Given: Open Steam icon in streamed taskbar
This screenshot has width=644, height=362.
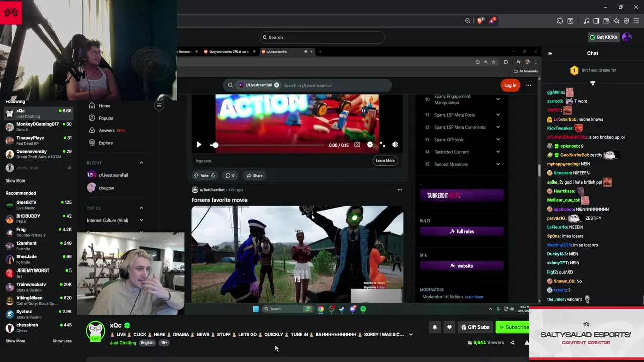Looking at the screenshot, I should 342,309.
